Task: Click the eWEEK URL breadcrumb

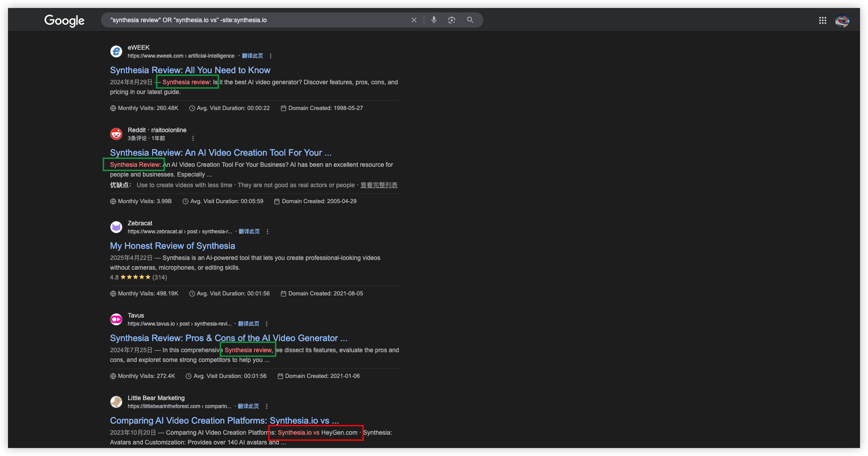Action: pyautogui.click(x=181, y=56)
